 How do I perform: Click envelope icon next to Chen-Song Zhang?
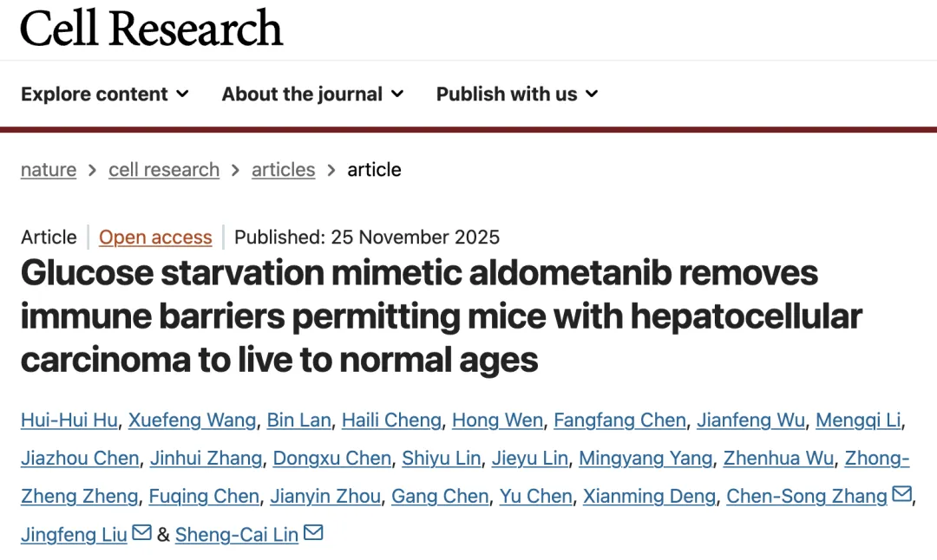(x=901, y=495)
